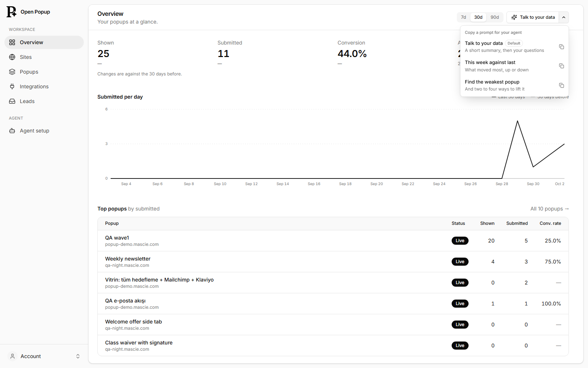The height and width of the screenshot is (368, 588).
Task: Open the Sites page
Action: [44, 57]
